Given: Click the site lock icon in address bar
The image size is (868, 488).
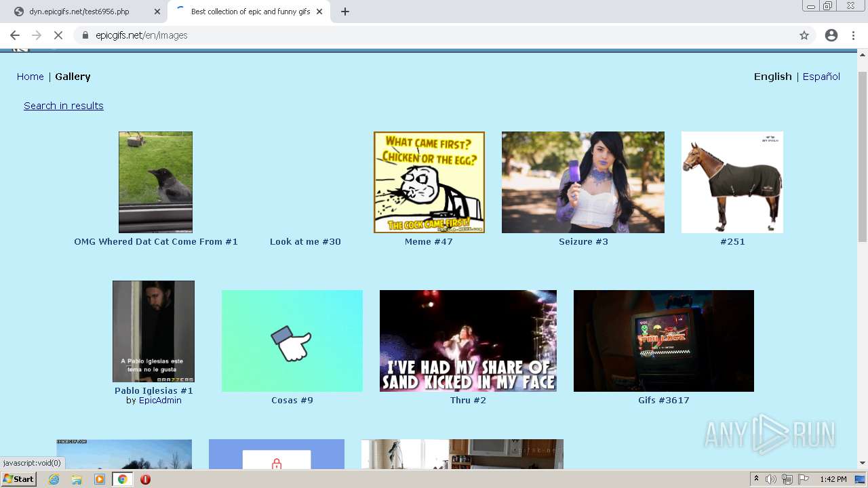Looking at the screenshot, I should click(85, 35).
